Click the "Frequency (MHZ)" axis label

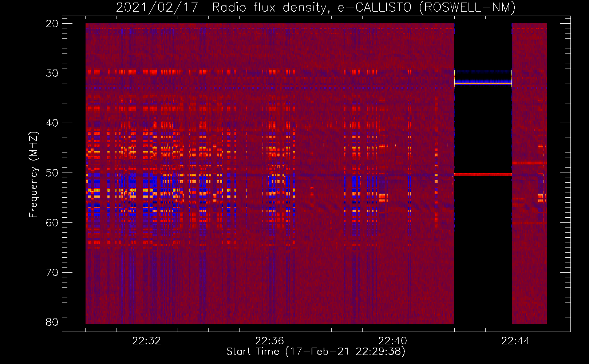33,175
